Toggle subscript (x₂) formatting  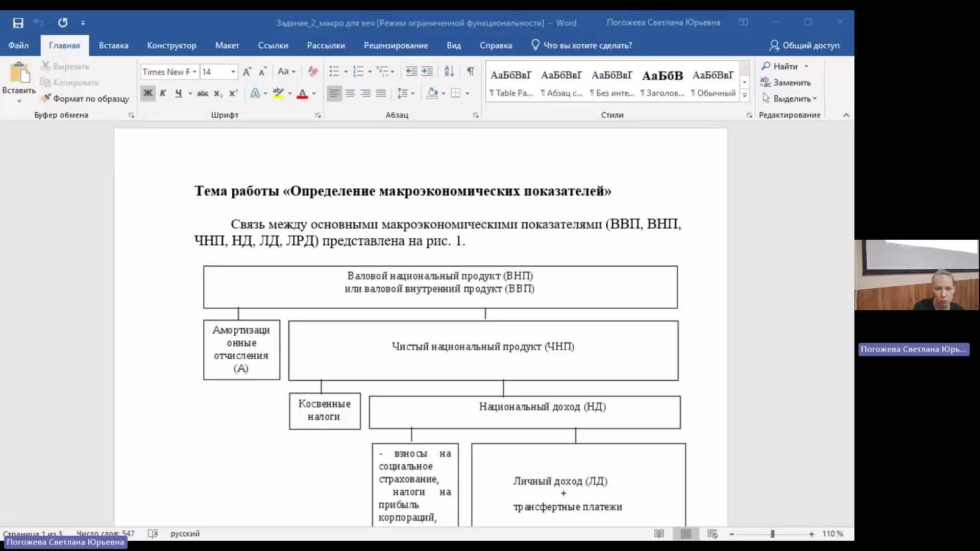(218, 93)
